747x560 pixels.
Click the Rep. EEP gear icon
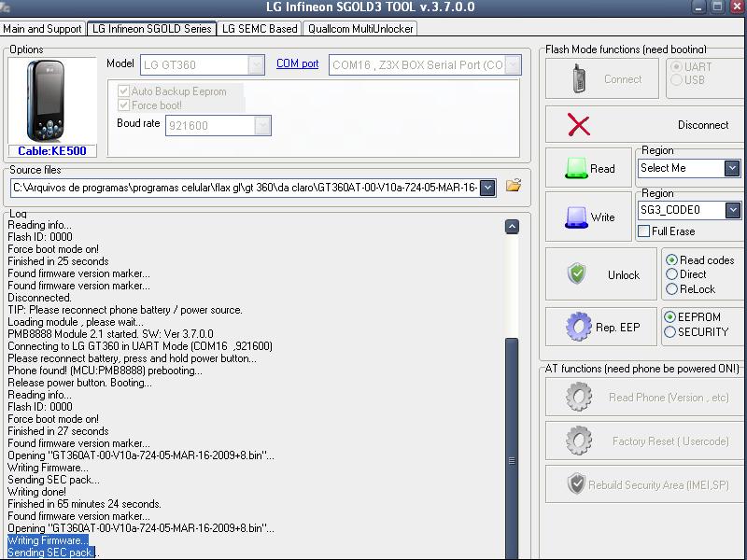(x=579, y=327)
